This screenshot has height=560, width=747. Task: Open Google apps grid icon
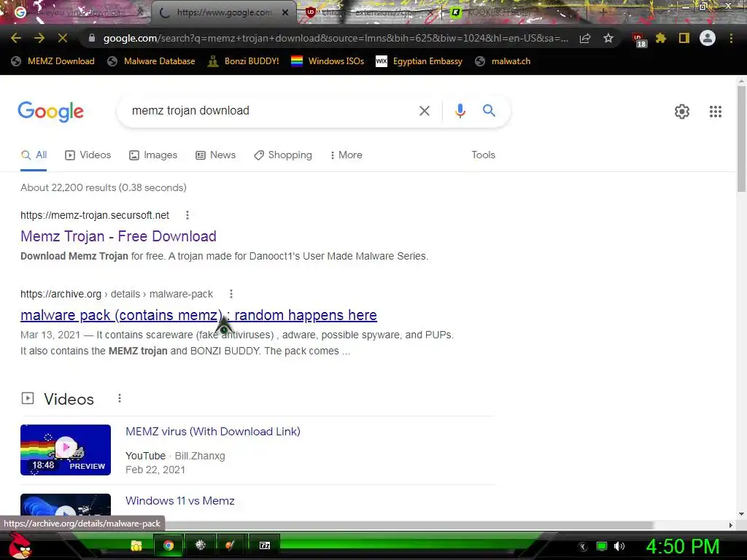pyautogui.click(x=715, y=112)
